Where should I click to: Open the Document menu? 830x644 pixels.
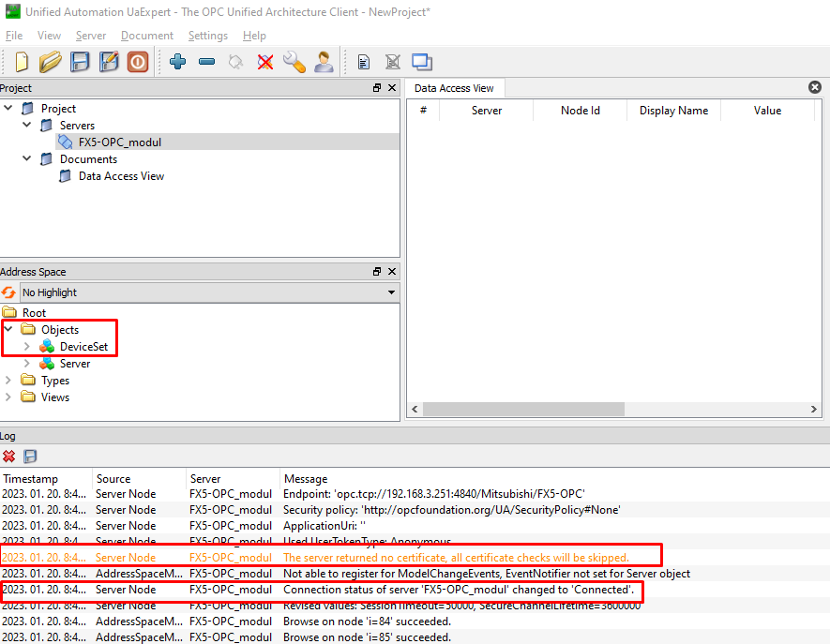pos(147,36)
